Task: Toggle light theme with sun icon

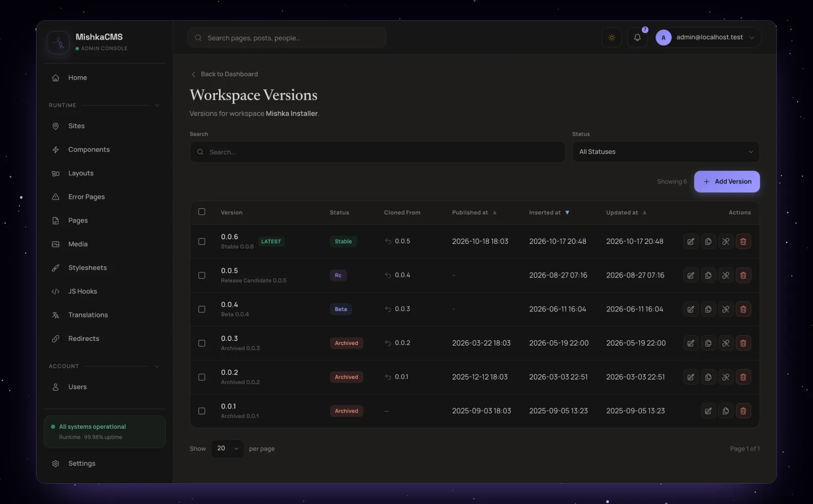Action: (x=612, y=38)
